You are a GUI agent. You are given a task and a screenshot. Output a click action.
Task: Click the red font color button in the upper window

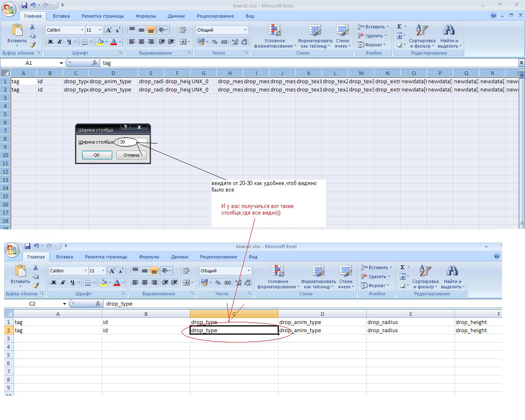pyautogui.click(x=114, y=42)
